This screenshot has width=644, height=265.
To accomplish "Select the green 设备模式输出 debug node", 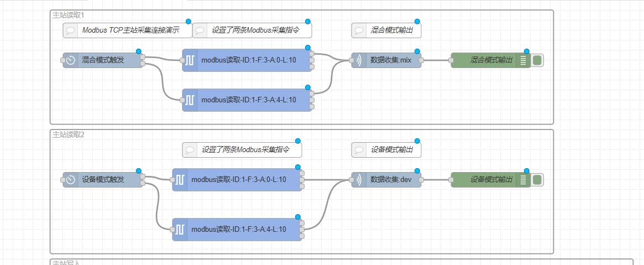I will 491,180.
